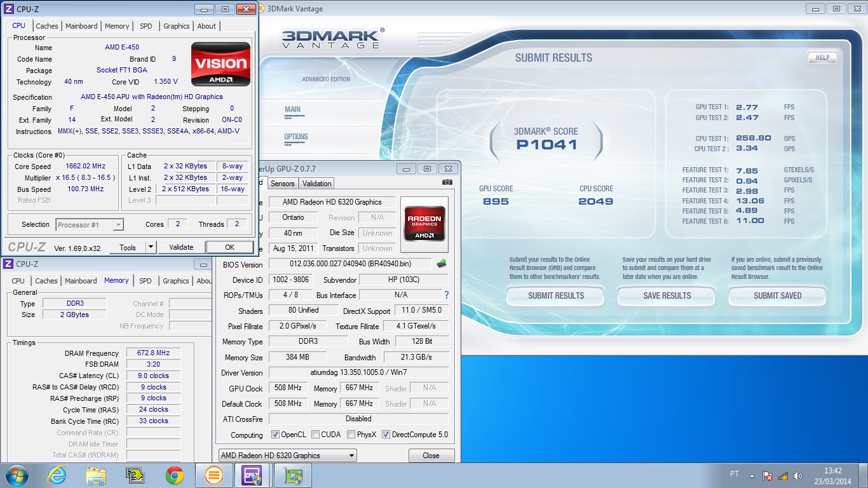Open Graphics tab in top CPU-Z window

(177, 26)
